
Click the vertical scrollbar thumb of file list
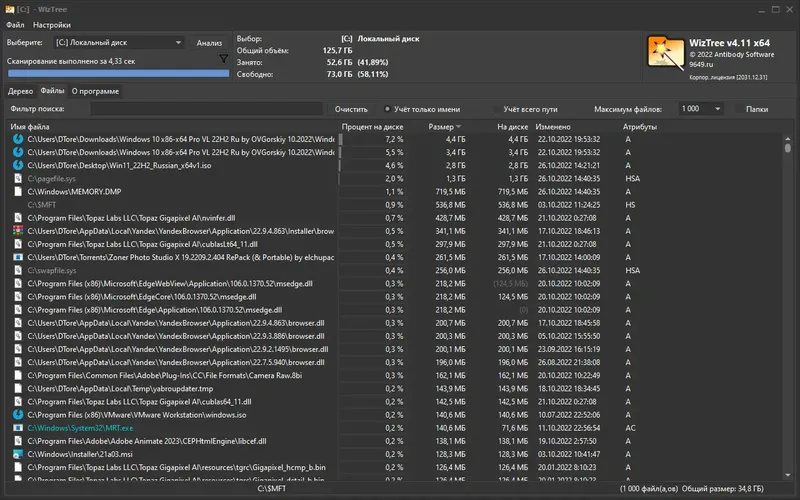pyautogui.click(x=788, y=148)
